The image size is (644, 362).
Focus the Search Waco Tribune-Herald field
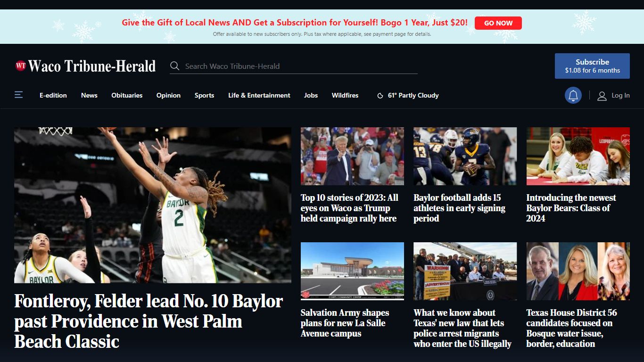click(301, 66)
